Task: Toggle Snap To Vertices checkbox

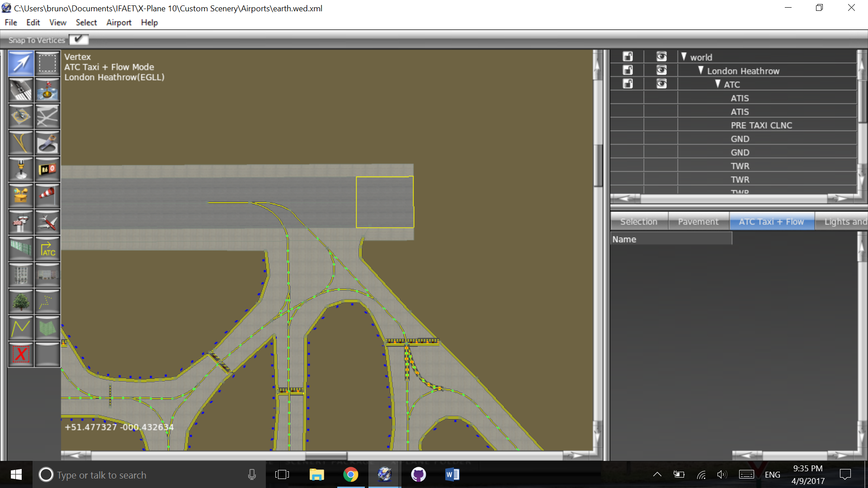Action: tap(79, 40)
